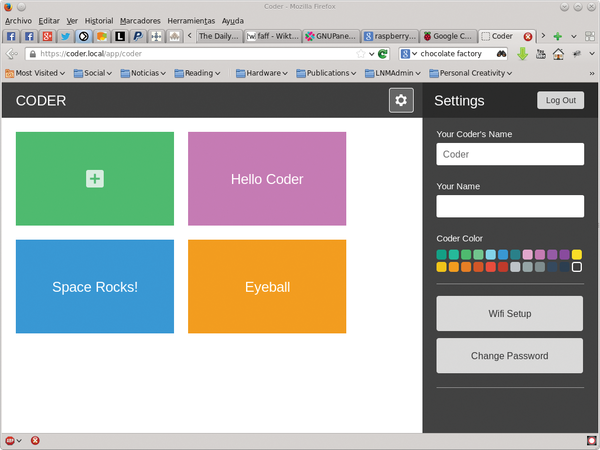Click the Log Out button

560,100
